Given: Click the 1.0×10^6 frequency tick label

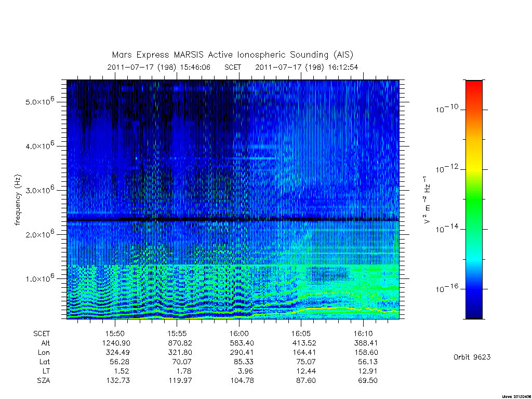Looking at the screenshot, I should [x=40, y=278].
